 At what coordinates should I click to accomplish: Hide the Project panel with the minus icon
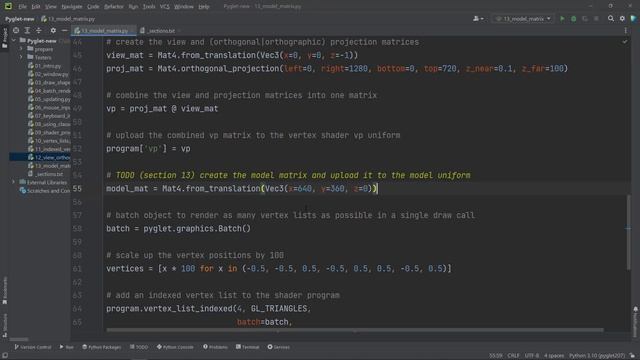(64, 30)
